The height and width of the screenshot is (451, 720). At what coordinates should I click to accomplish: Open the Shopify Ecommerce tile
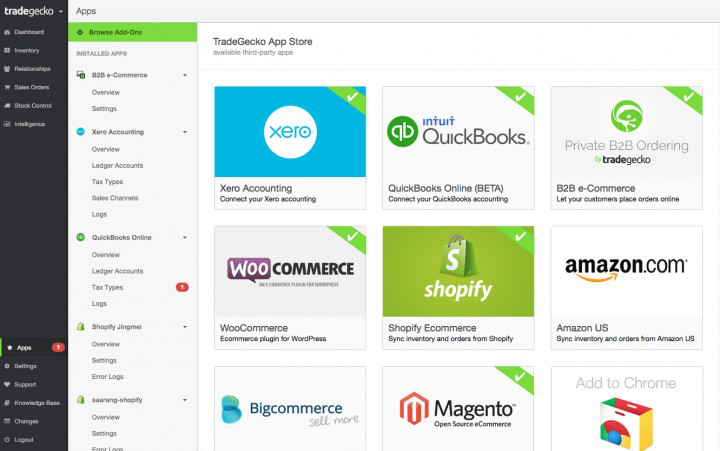(x=458, y=288)
